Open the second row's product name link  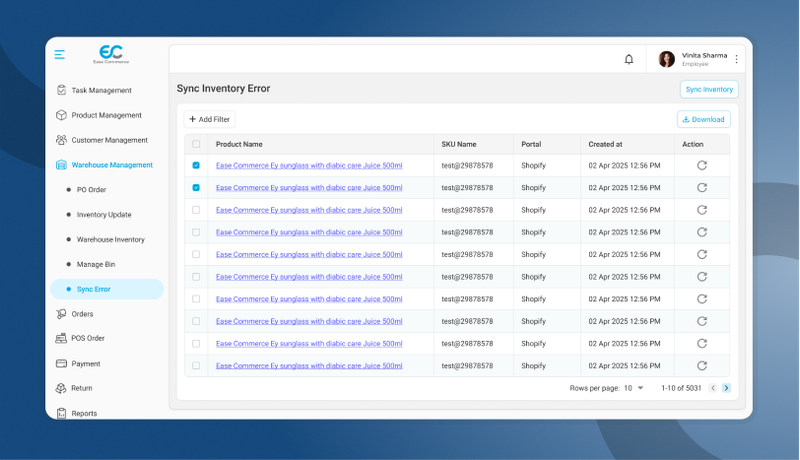click(x=309, y=188)
